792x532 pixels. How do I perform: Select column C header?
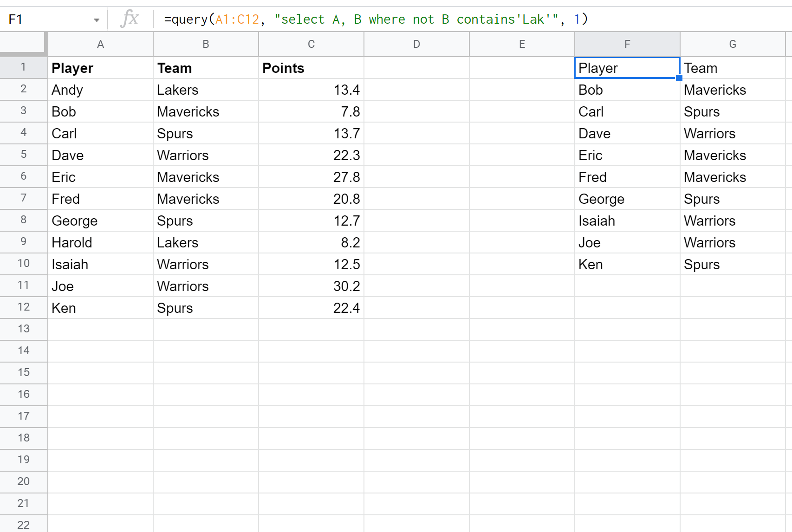311,44
